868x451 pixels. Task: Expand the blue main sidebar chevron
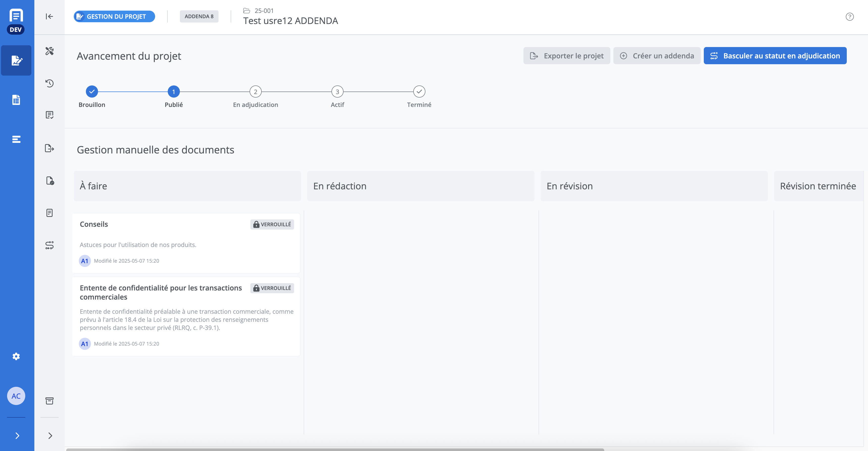(x=17, y=436)
